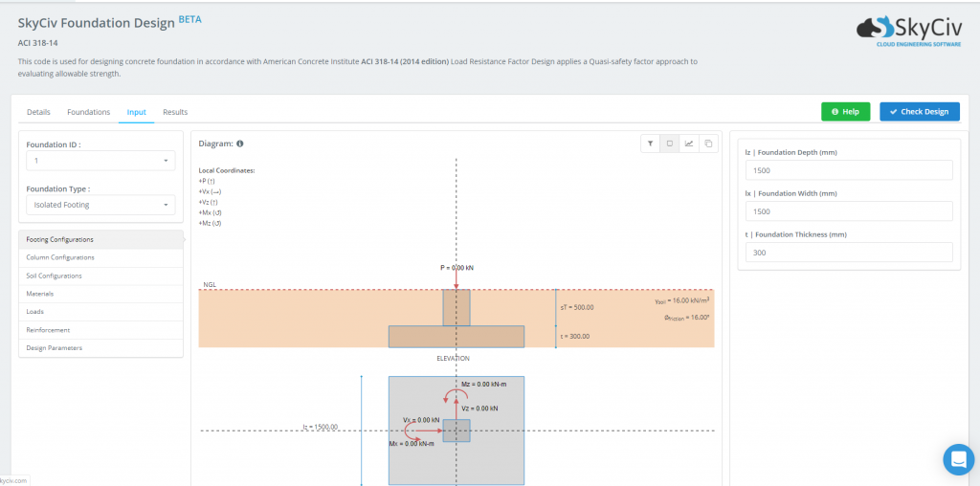The height and width of the screenshot is (486, 980).
Task: Open Design Parameters section
Action: [x=101, y=348]
